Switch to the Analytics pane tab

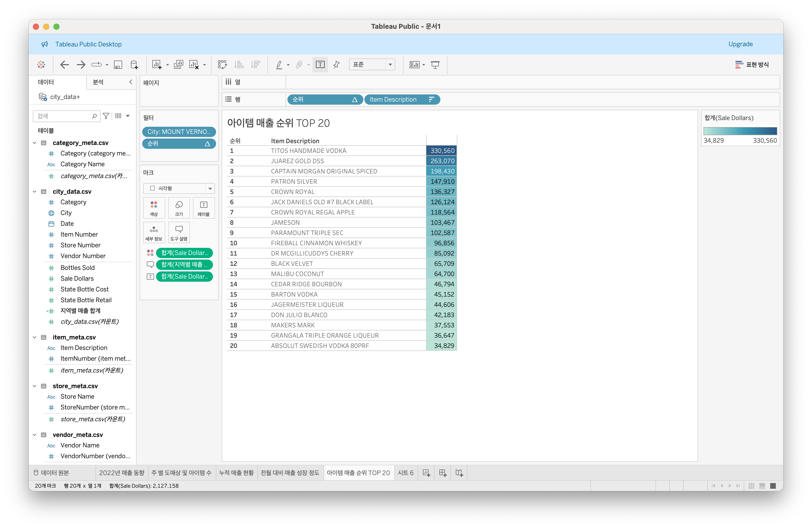(98, 82)
